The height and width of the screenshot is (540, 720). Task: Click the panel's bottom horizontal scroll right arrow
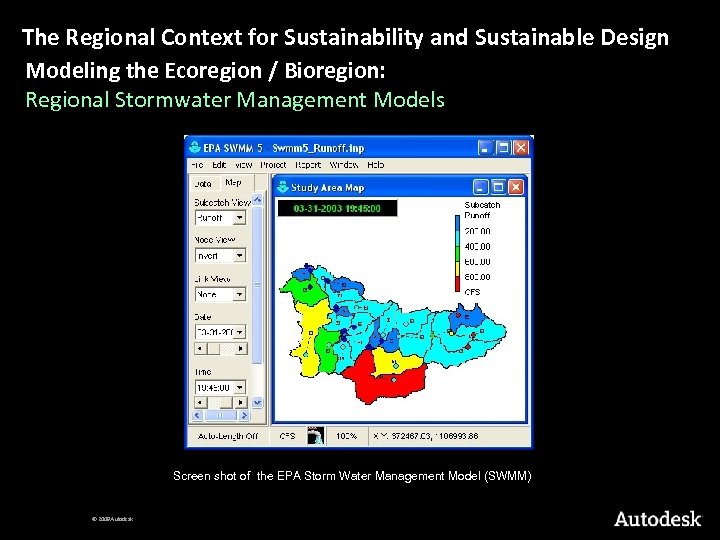click(244, 415)
